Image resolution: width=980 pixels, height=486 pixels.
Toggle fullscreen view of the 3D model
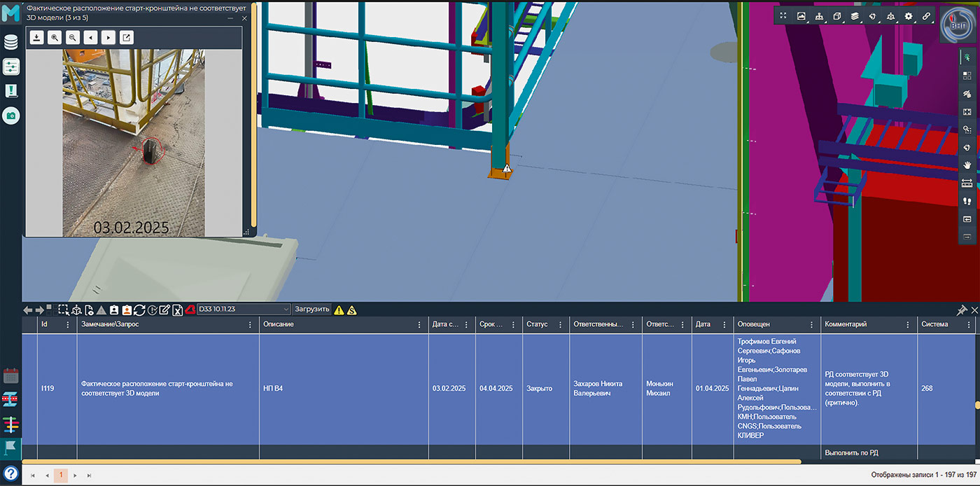point(783,16)
